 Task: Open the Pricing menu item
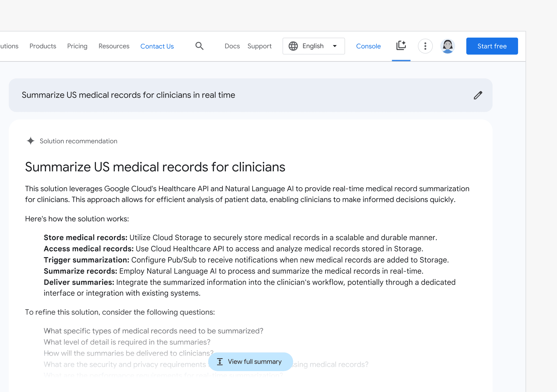click(x=77, y=46)
